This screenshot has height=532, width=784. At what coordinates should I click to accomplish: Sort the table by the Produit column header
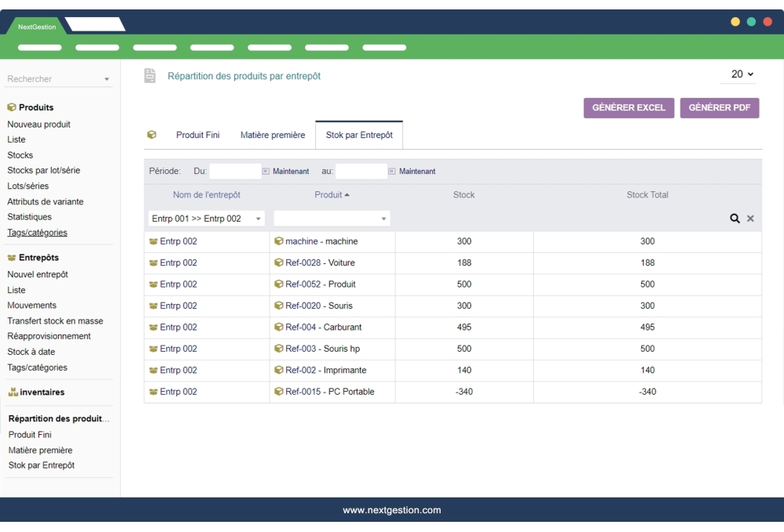click(x=329, y=194)
